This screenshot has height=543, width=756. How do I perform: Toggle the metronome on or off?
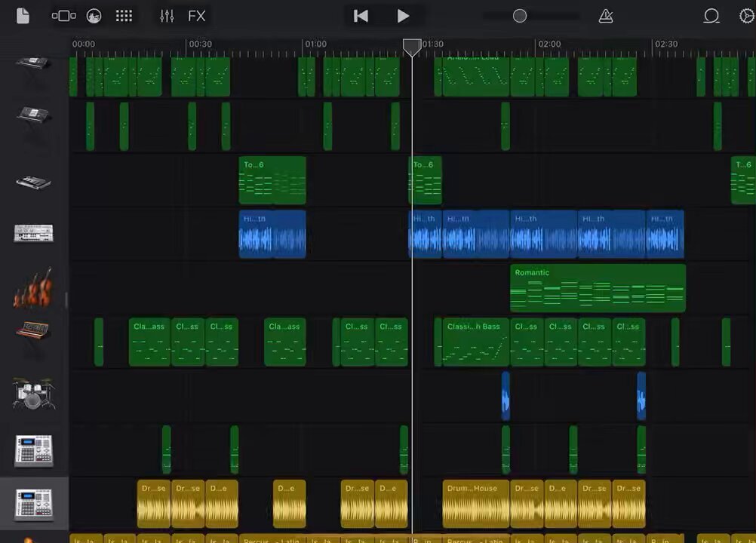[605, 16]
